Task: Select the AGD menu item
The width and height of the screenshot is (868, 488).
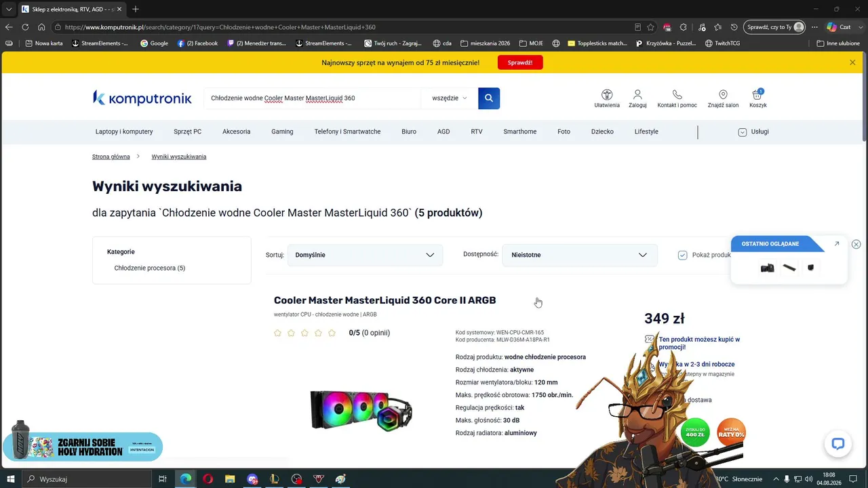Action: click(443, 131)
